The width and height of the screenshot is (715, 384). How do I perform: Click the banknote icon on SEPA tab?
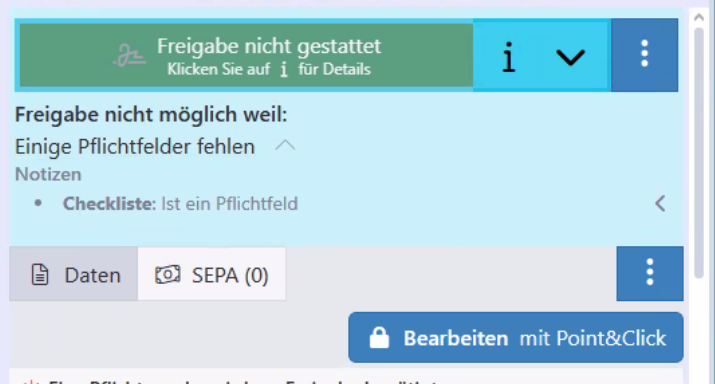point(167,275)
